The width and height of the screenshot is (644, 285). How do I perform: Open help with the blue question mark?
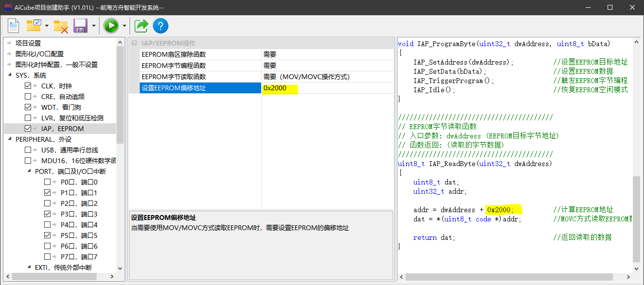coord(161,26)
